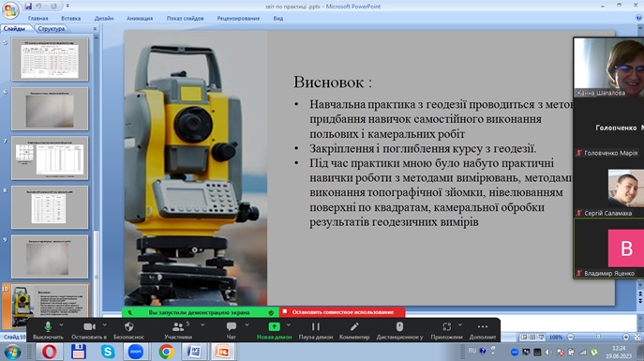Open Дополнительно three-dots menu

(483, 330)
